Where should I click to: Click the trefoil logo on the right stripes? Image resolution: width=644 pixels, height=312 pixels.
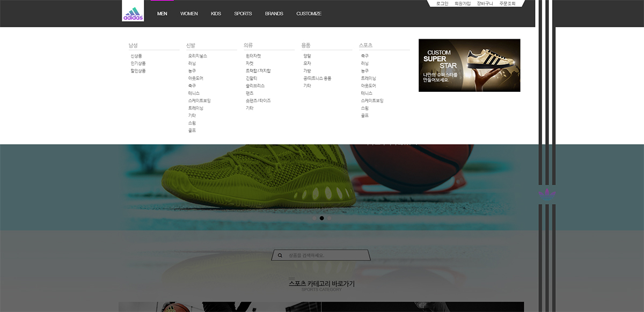(547, 194)
